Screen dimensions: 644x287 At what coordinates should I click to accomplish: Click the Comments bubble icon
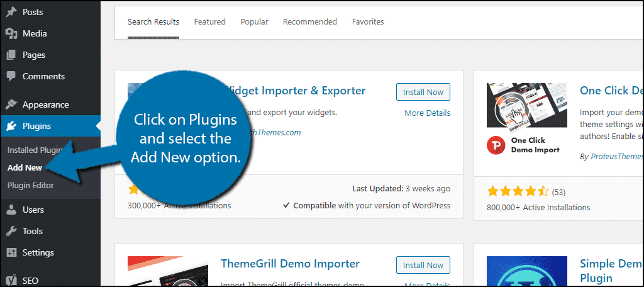pyautogui.click(x=11, y=77)
